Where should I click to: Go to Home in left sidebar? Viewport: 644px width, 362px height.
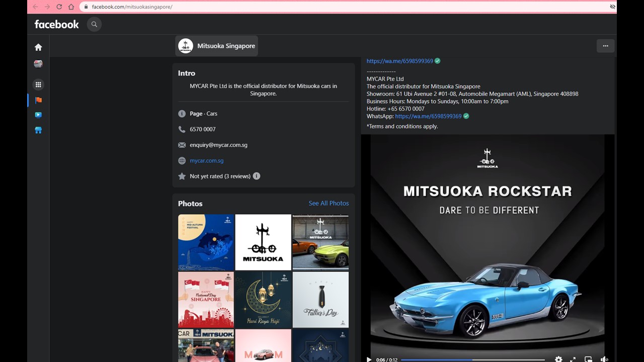[38, 47]
